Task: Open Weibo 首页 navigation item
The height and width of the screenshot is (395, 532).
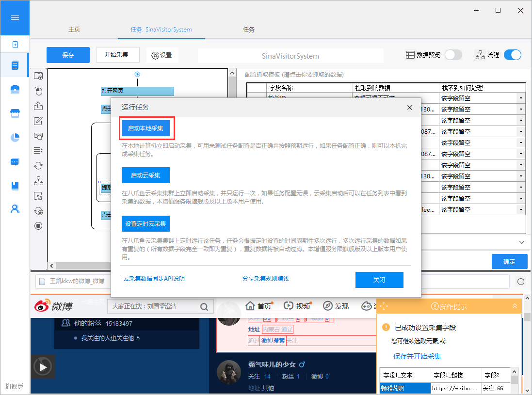Action: coord(259,306)
